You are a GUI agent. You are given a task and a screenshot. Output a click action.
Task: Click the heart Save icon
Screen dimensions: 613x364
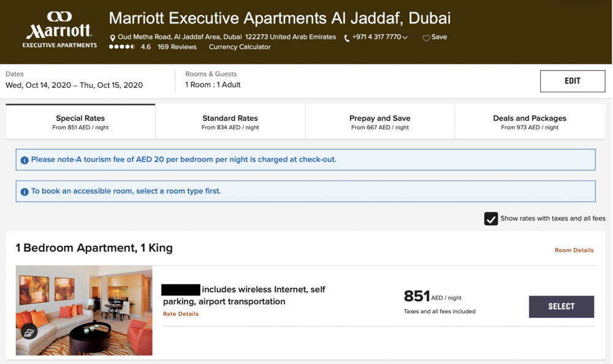tap(426, 38)
